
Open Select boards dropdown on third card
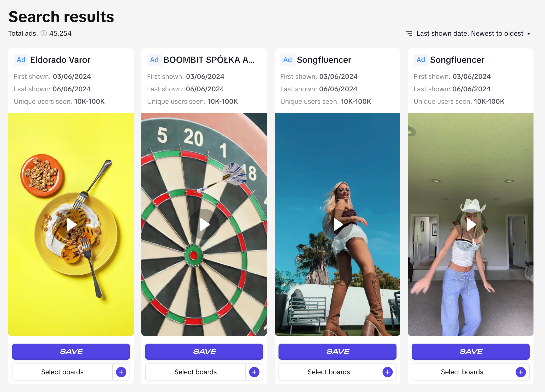[329, 372]
